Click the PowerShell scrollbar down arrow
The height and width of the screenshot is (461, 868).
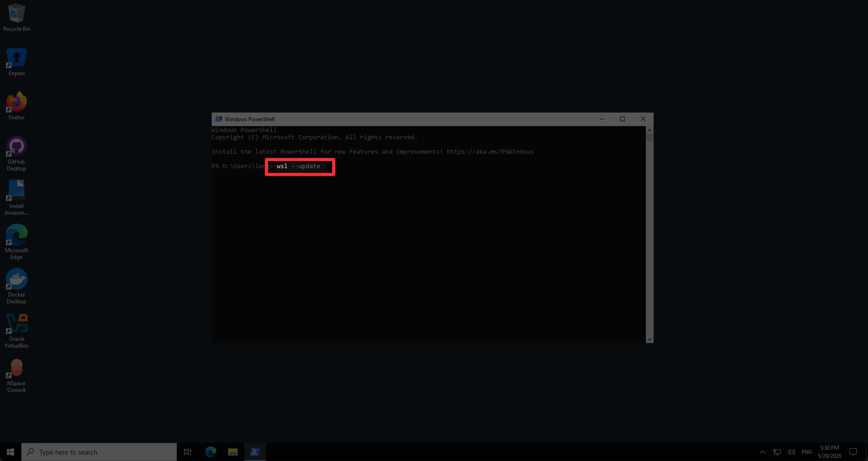coord(650,339)
